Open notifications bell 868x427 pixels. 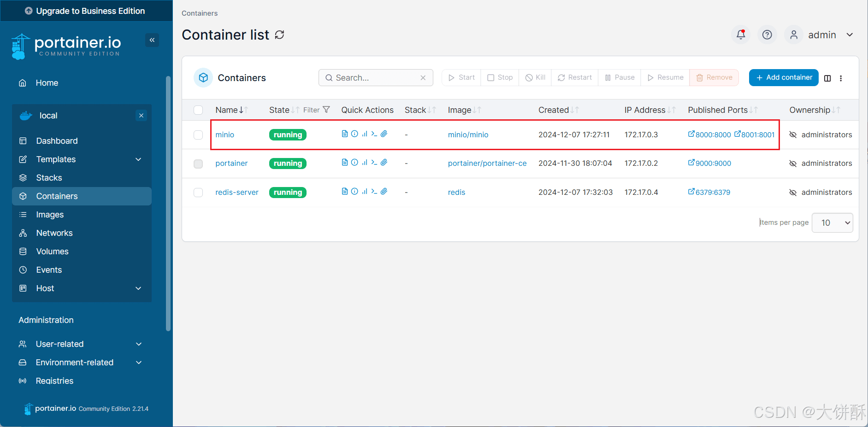pos(741,35)
